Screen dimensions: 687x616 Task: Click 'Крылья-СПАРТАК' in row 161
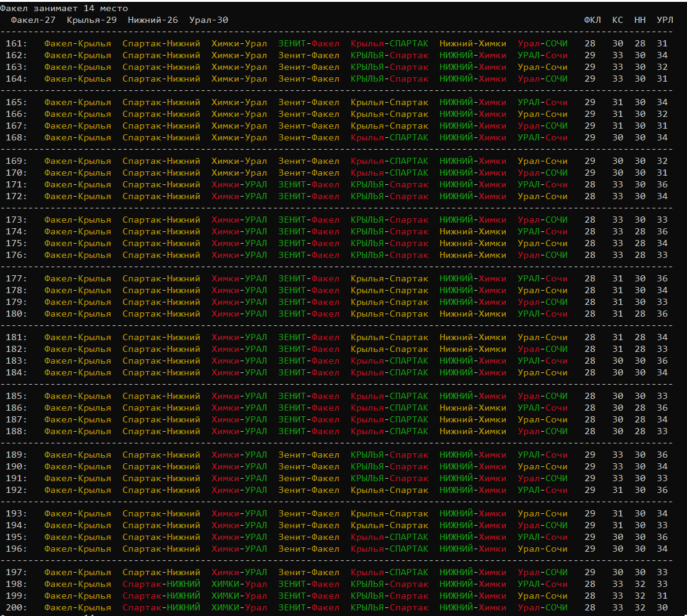tap(390, 44)
